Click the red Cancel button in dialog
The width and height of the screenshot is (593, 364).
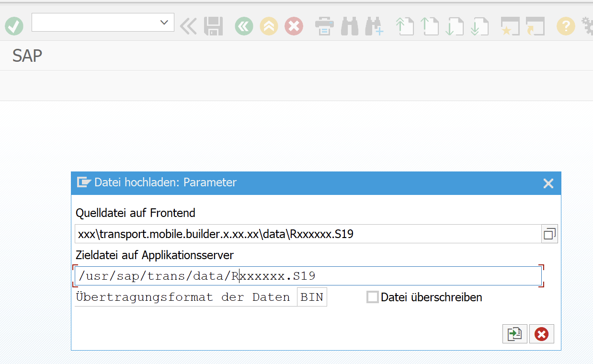coord(541,334)
